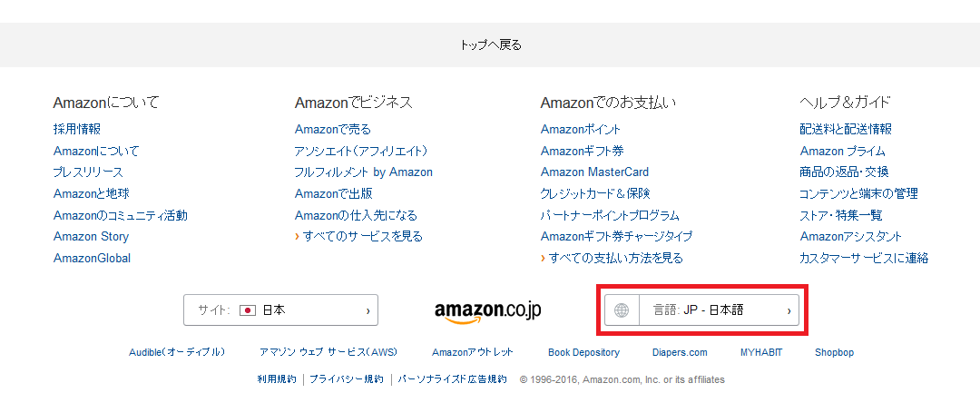The height and width of the screenshot is (393, 980).
Task: Open Amazon MasterCard link
Action: point(594,172)
